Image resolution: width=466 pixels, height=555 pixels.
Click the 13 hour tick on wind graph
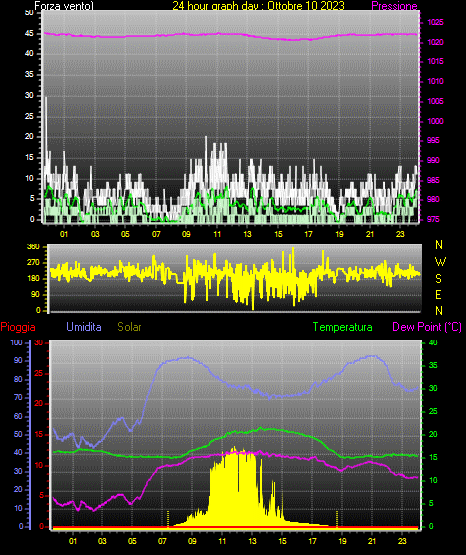247,234
